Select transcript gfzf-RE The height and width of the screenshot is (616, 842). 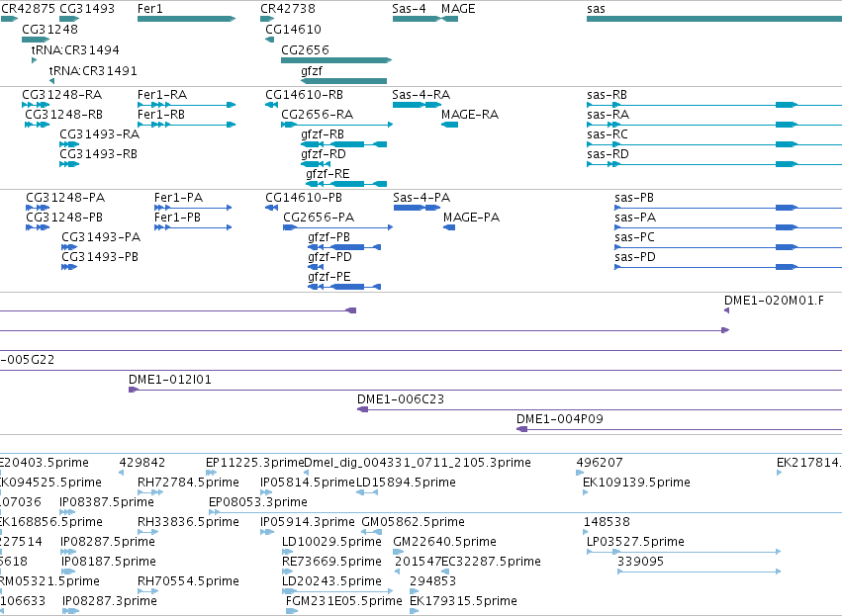(x=346, y=184)
